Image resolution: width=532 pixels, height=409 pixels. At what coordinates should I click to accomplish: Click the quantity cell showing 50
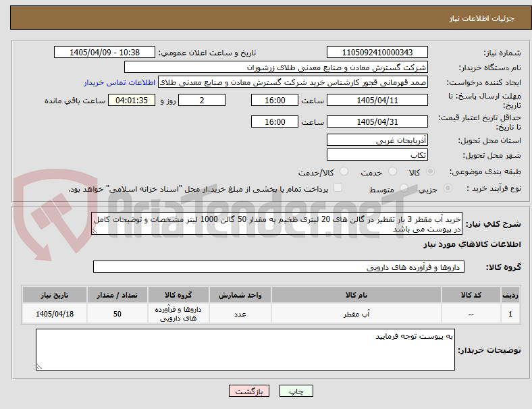117,314
